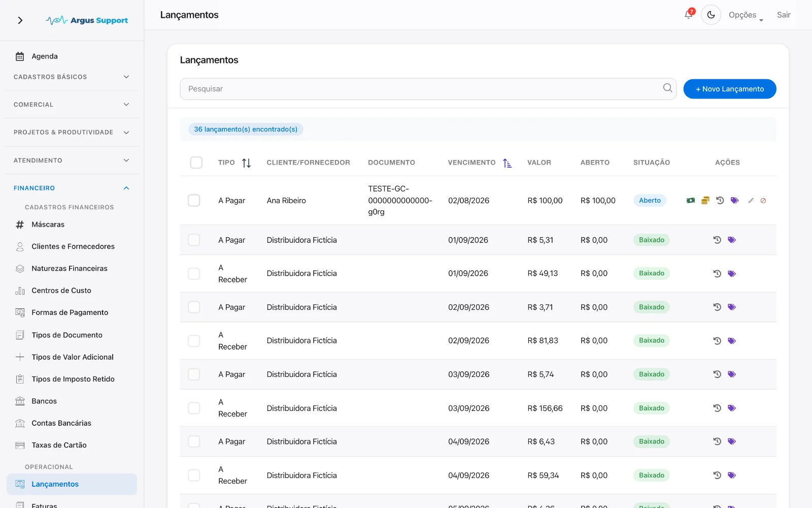Click the Aberto status badge
This screenshot has width=812, height=508.
tap(650, 201)
